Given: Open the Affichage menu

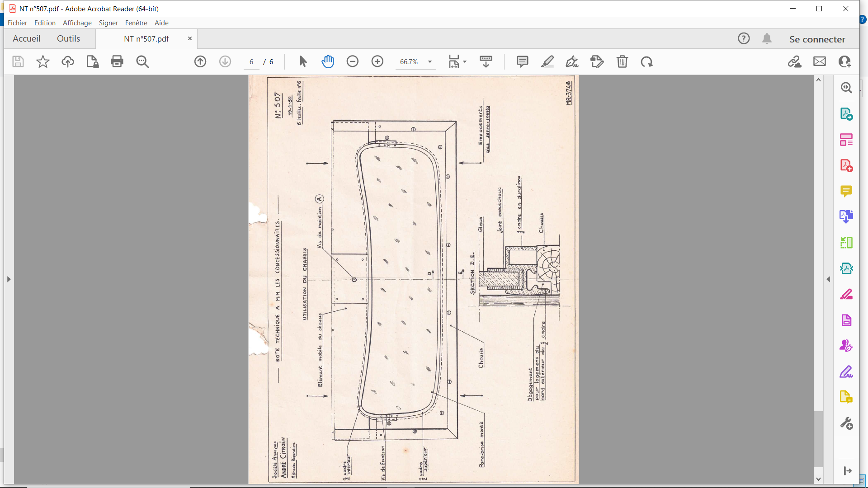Looking at the screenshot, I should (x=77, y=23).
